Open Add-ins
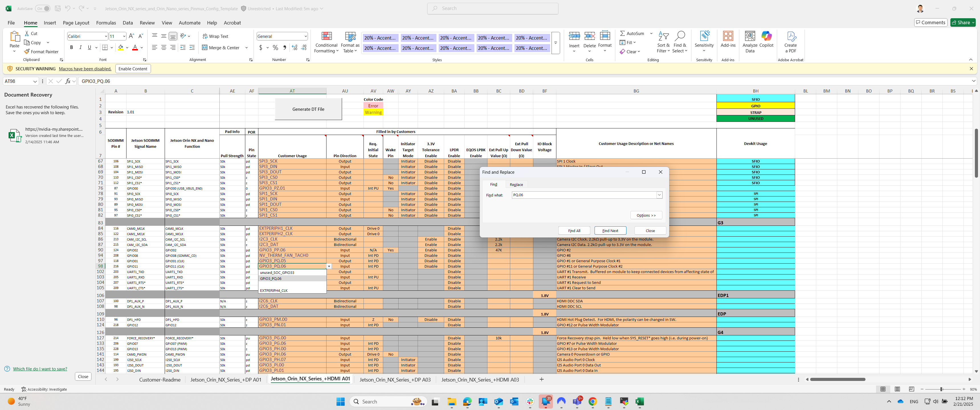This screenshot has height=410, width=980. coord(728,40)
